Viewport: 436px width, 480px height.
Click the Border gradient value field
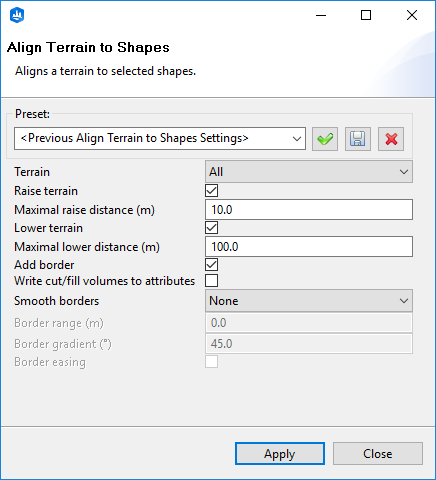309,344
